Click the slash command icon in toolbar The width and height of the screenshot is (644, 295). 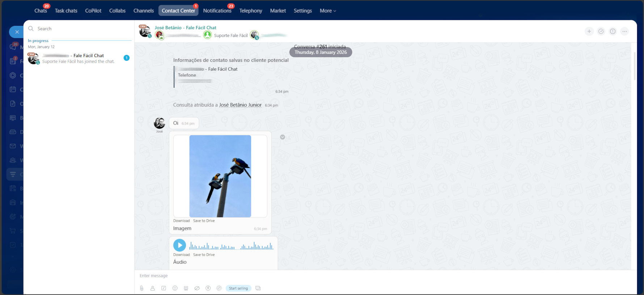point(164,288)
